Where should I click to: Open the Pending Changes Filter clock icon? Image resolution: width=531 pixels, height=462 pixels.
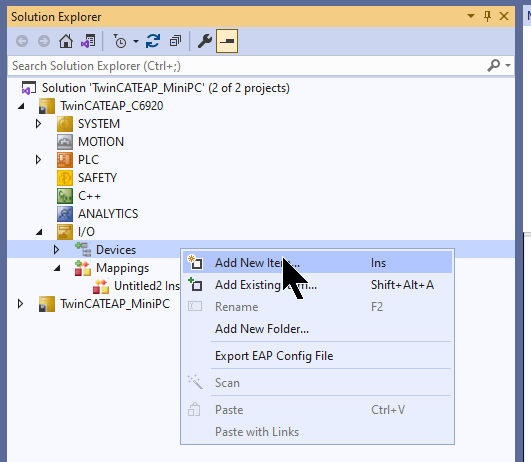pyautogui.click(x=120, y=41)
